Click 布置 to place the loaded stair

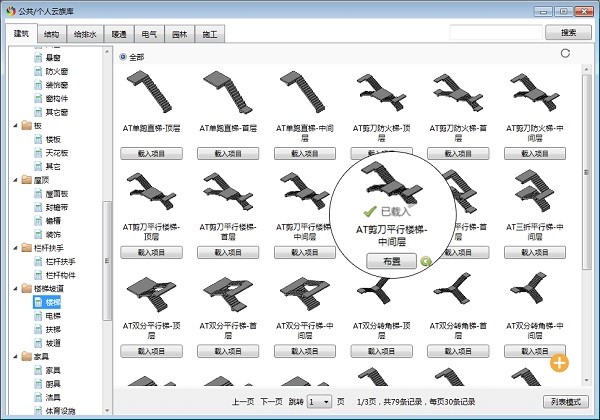390,260
